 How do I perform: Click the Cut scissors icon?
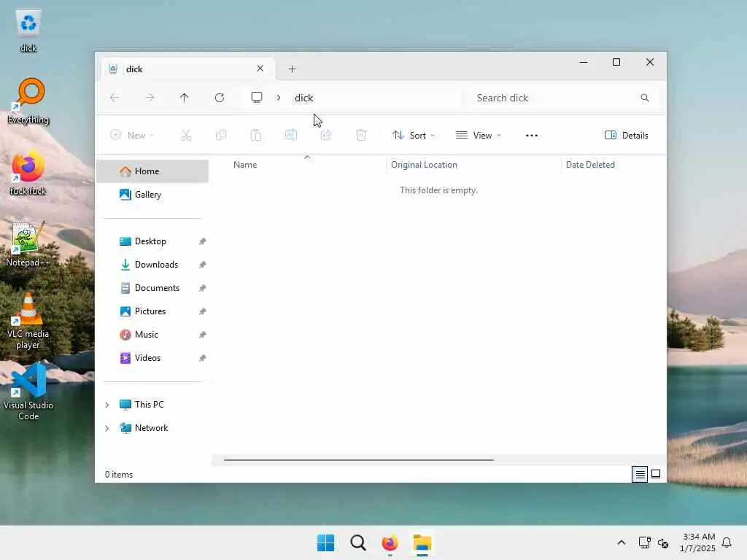[x=186, y=135]
